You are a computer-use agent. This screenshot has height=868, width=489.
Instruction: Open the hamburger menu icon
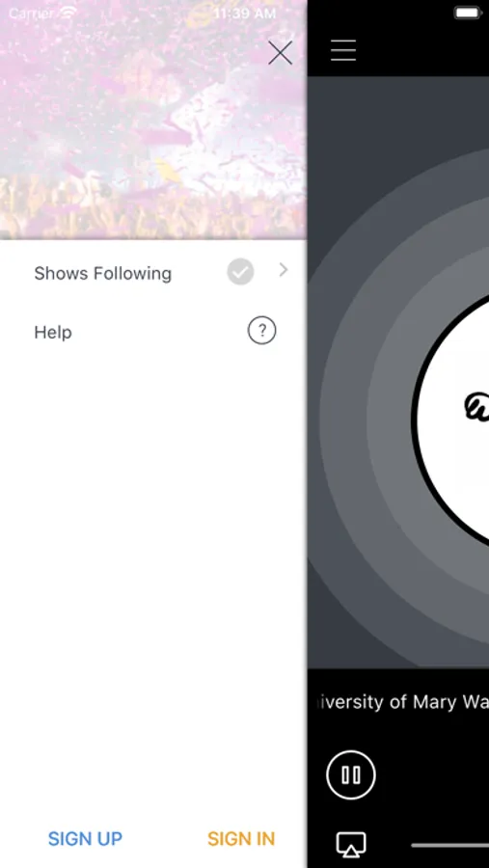(x=343, y=50)
